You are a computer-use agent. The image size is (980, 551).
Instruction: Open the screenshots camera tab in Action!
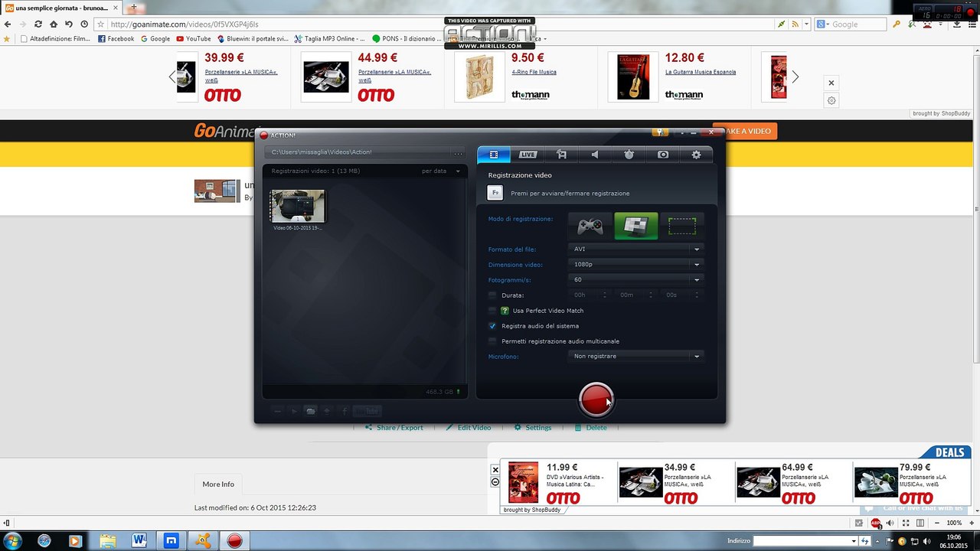click(x=663, y=155)
